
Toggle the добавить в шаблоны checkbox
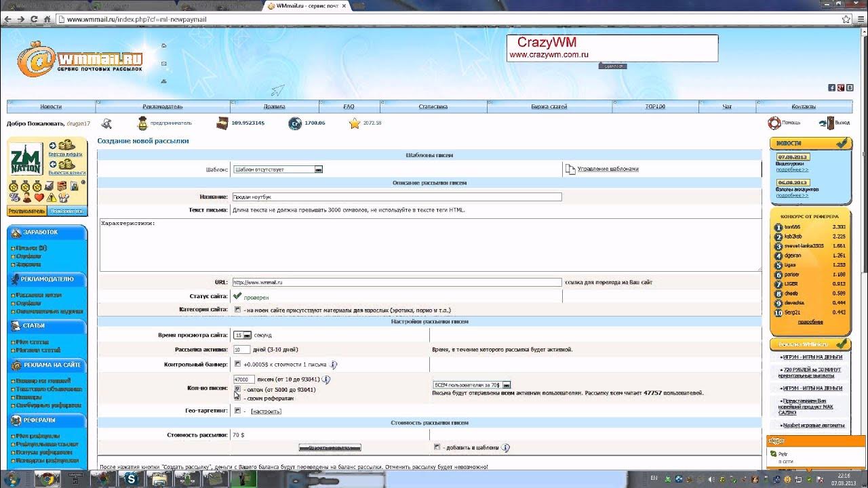tap(437, 447)
